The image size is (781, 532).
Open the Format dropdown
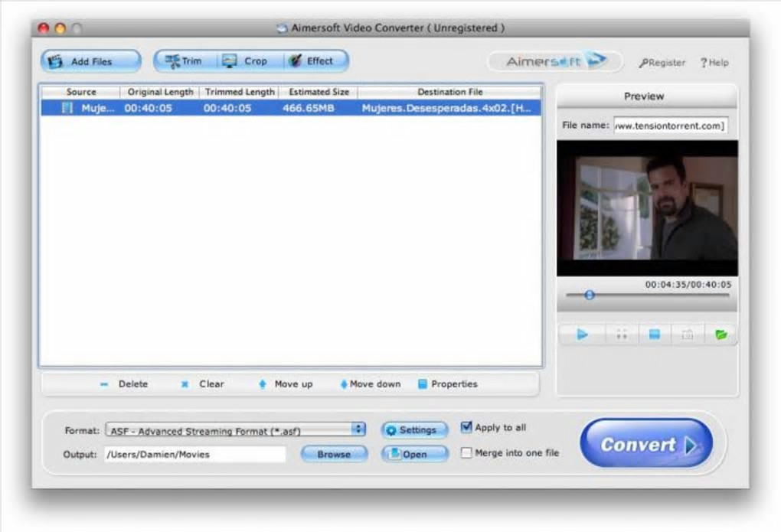point(236,430)
